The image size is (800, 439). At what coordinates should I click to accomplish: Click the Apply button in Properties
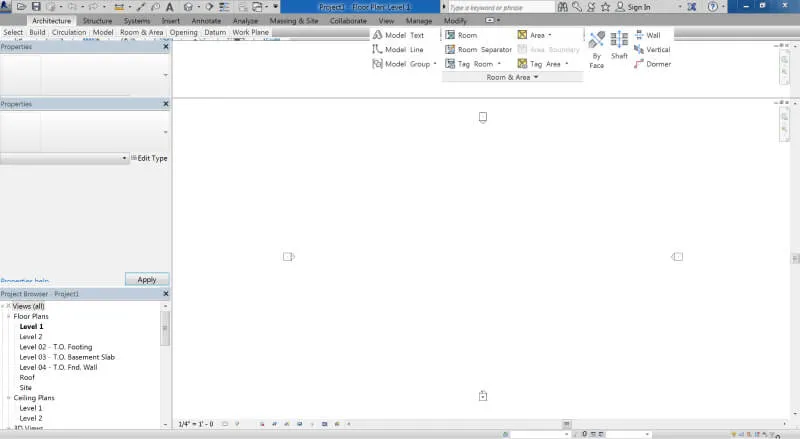[147, 280]
